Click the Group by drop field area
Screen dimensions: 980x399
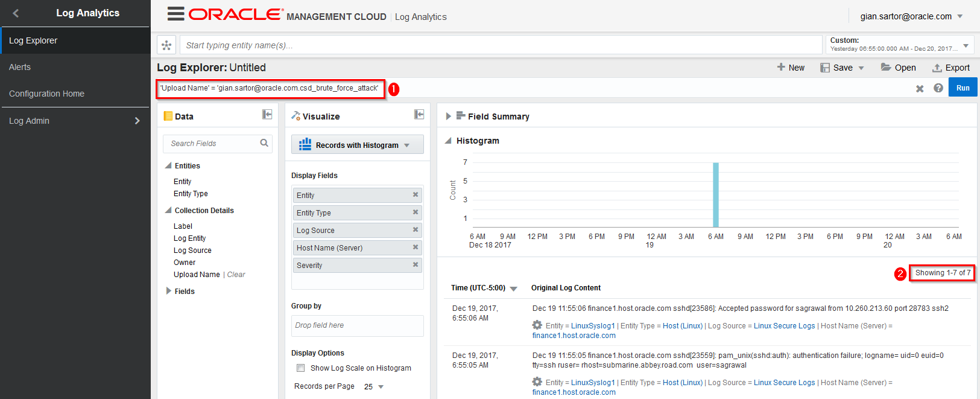coord(357,325)
